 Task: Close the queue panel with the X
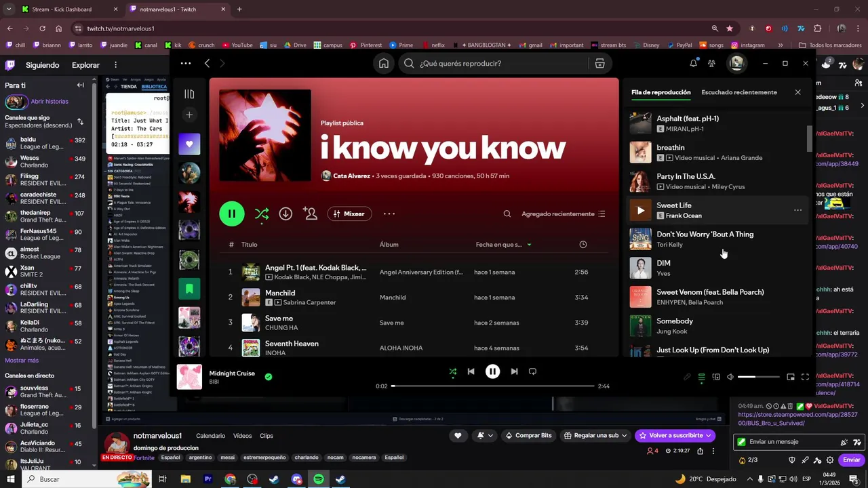pyautogui.click(x=797, y=92)
